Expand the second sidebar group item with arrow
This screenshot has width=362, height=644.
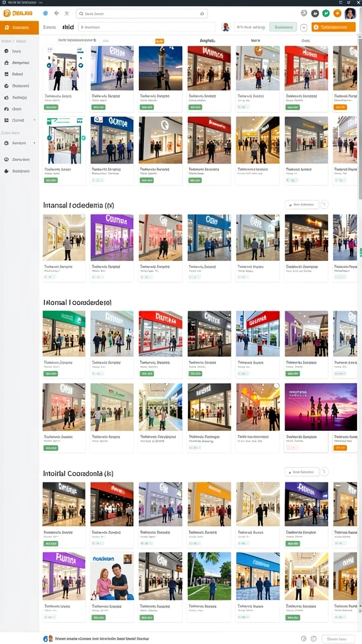[x=35, y=143]
